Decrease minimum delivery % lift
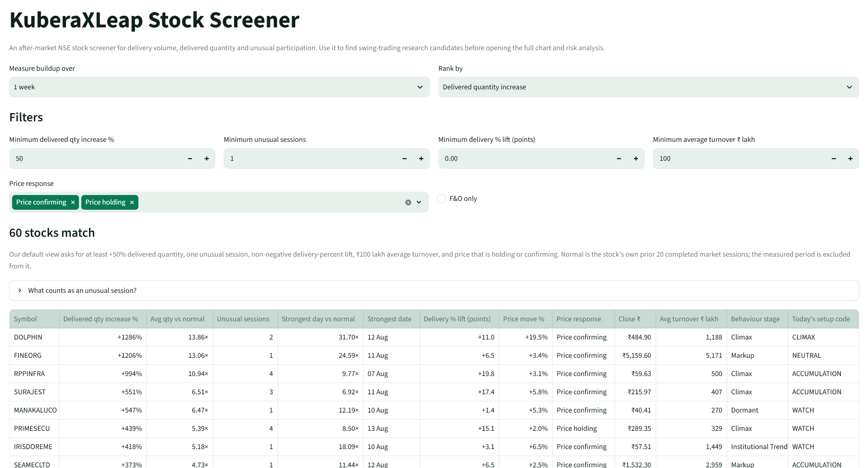This screenshot has height=468, width=868. click(x=619, y=158)
